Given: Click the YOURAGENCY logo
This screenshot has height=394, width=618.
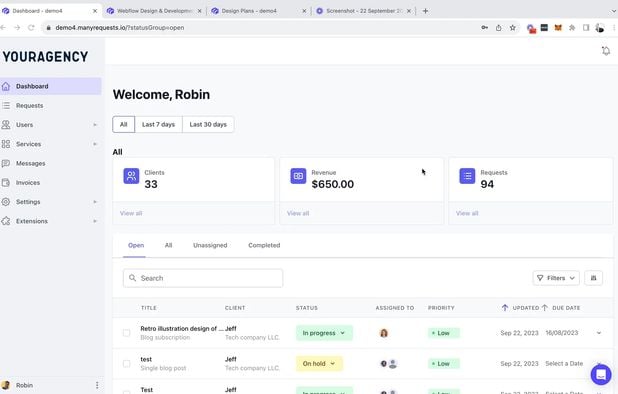Looking at the screenshot, I should pos(45,57).
